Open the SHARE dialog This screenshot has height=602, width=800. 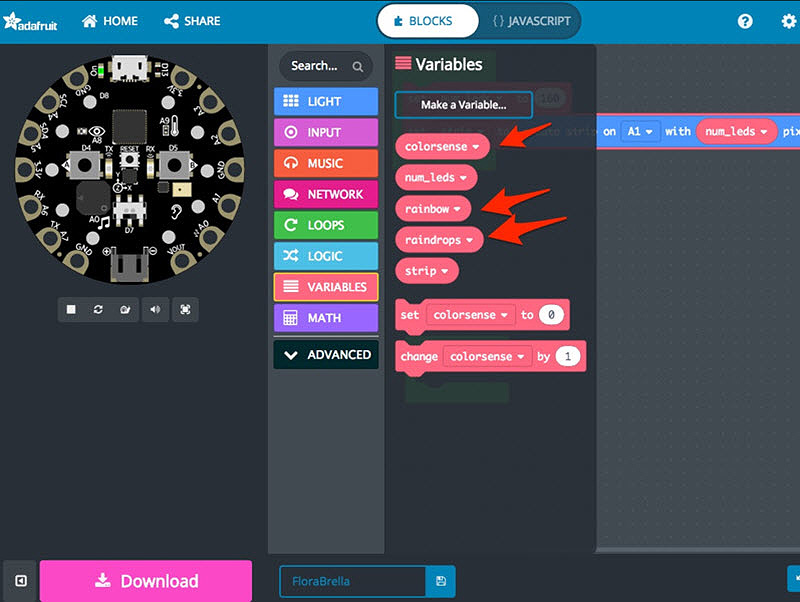(x=192, y=20)
